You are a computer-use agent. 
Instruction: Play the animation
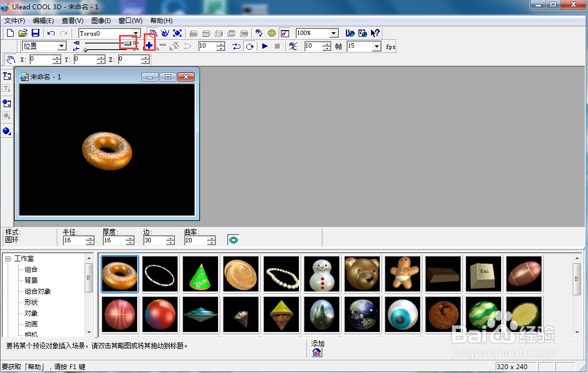coord(264,46)
